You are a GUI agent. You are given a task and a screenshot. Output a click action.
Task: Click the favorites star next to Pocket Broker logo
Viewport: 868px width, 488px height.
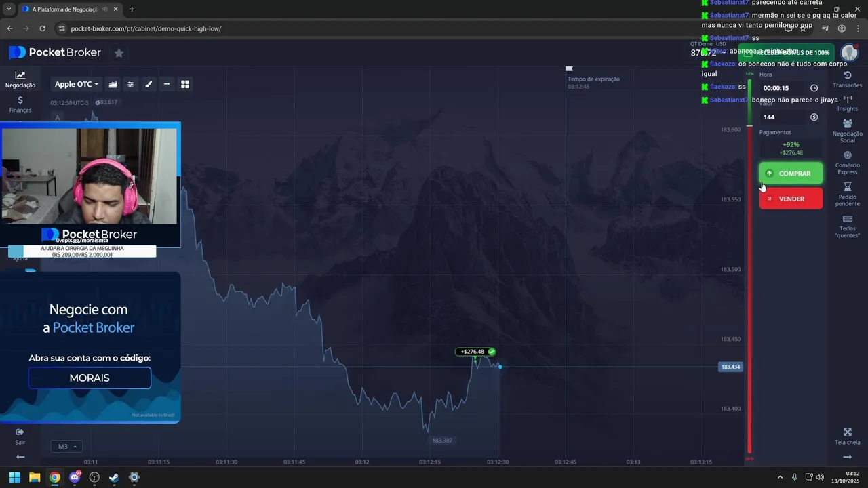click(x=119, y=53)
